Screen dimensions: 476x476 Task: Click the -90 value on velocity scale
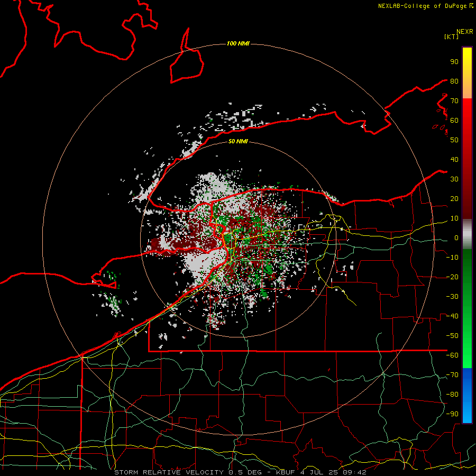point(452,414)
